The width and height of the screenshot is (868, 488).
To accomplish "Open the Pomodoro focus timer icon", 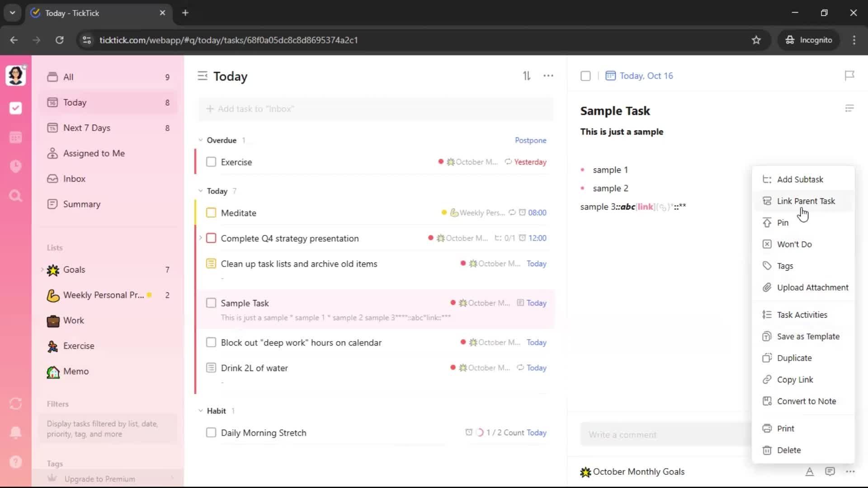I will coord(15,166).
